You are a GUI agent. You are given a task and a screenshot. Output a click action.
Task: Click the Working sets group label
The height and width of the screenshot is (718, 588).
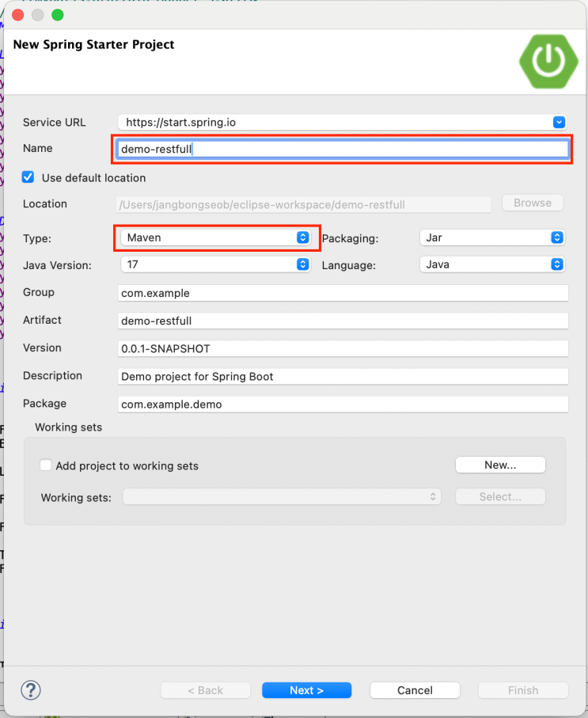click(x=68, y=427)
